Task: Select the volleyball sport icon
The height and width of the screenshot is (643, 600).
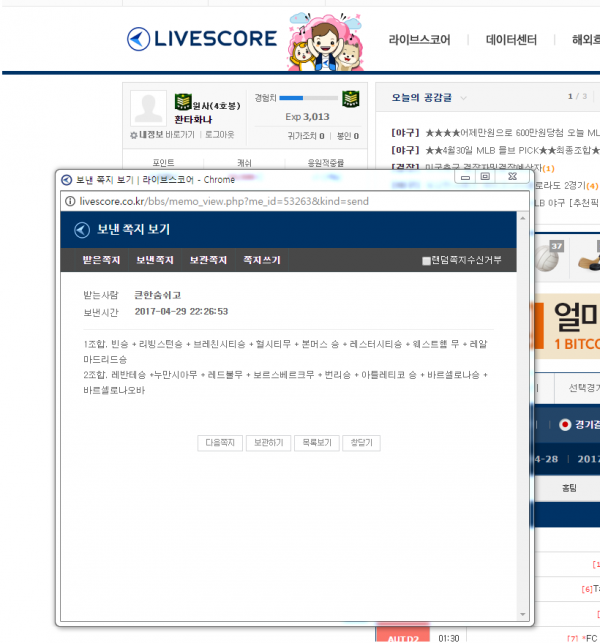Action: [549, 257]
